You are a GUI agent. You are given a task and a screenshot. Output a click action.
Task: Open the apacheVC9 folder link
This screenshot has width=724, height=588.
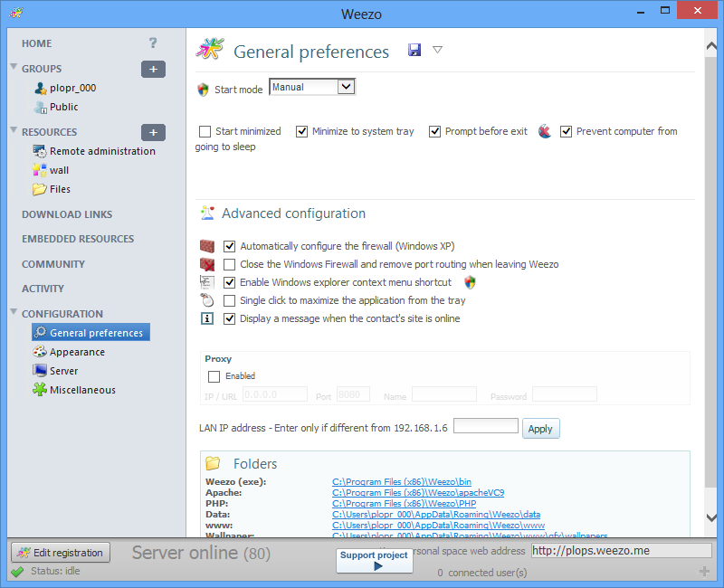(418, 492)
